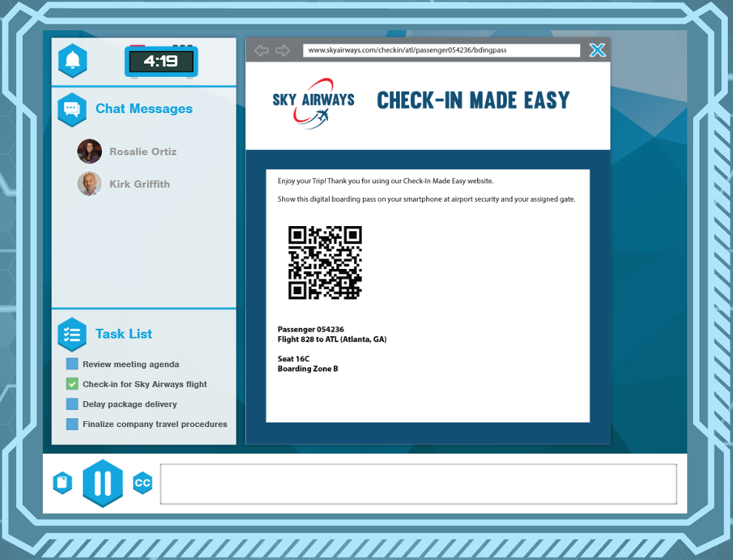Screen dimensions: 733x560
Task: Select the small hexagon icon near playback controls
Action: pos(62,483)
